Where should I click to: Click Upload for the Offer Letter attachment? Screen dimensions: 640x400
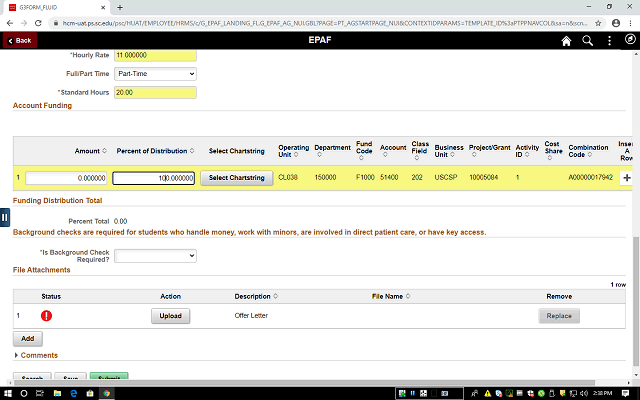click(x=170, y=316)
